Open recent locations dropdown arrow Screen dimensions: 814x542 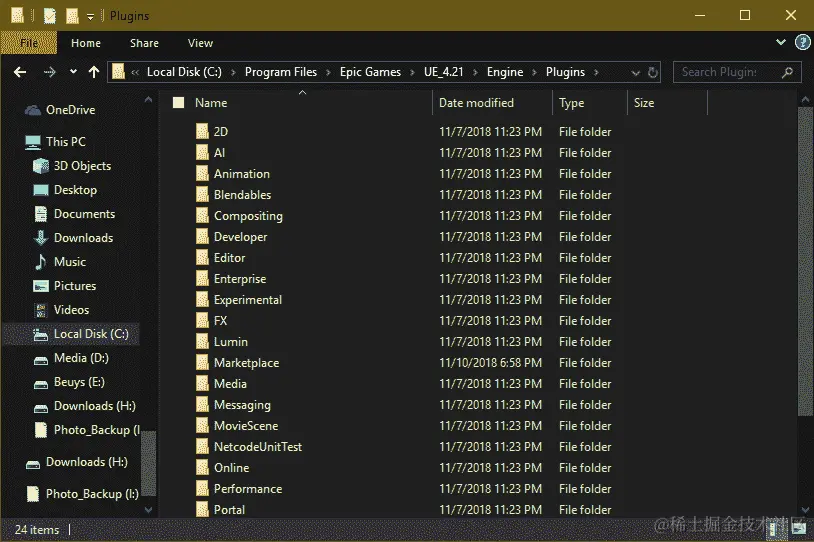[x=73, y=72]
